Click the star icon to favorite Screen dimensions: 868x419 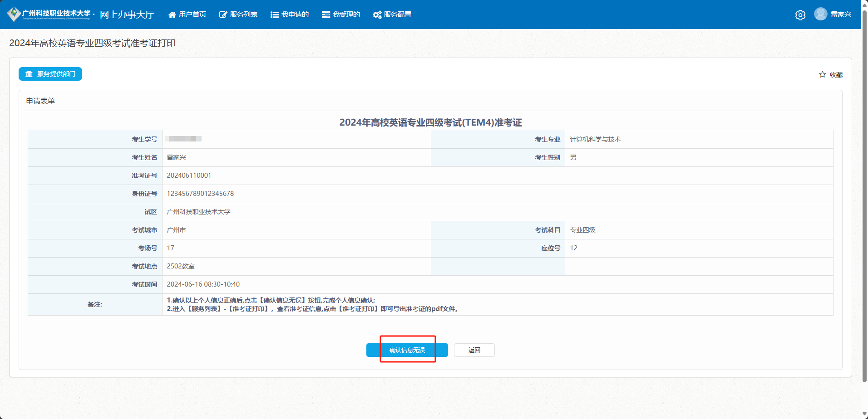coord(822,74)
